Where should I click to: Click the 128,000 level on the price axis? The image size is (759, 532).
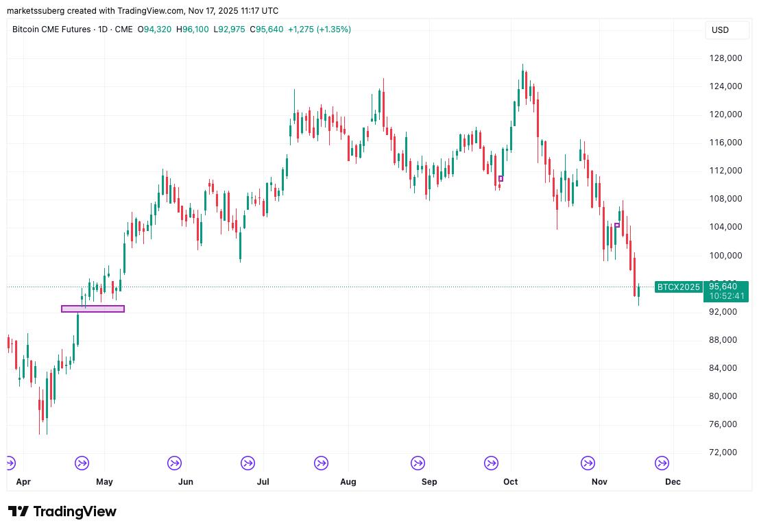pyautogui.click(x=725, y=58)
